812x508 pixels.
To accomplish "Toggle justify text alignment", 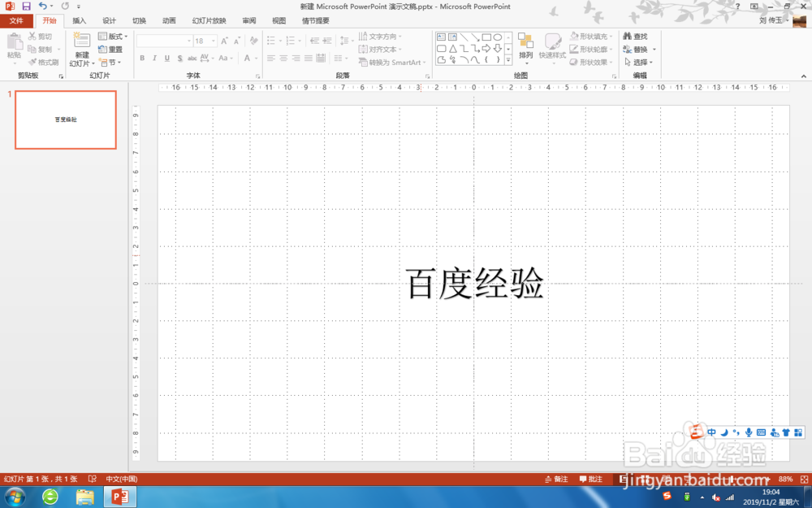I will pos(308,58).
